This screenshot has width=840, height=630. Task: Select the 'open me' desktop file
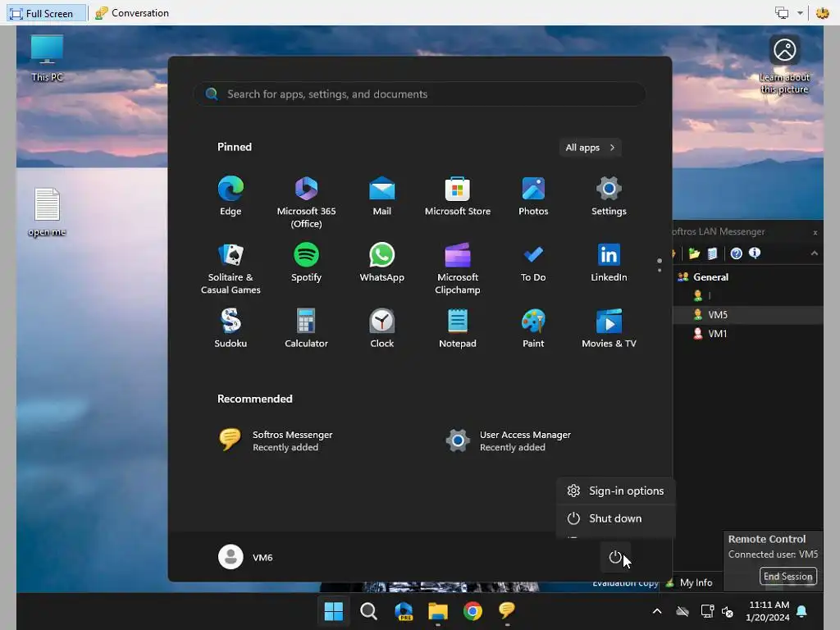(x=47, y=212)
